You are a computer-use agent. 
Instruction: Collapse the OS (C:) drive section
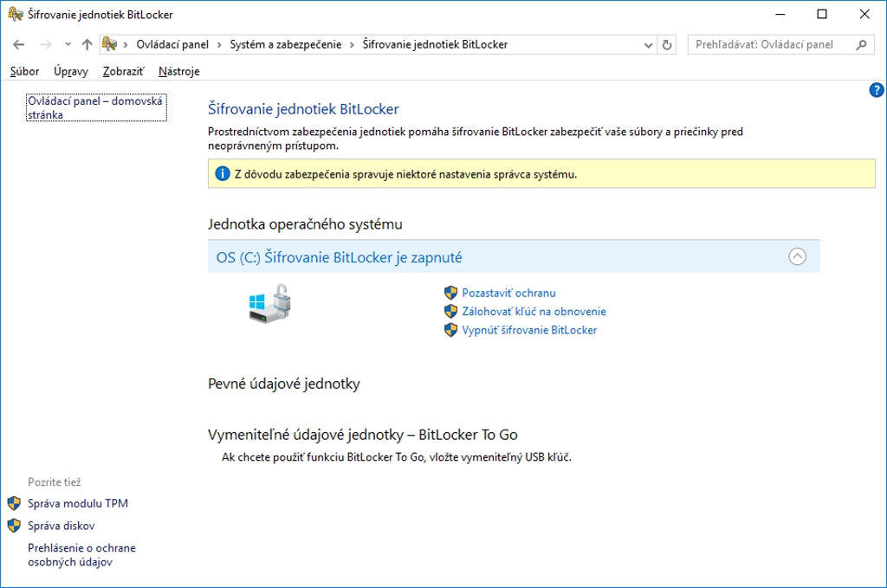pyautogui.click(x=798, y=256)
